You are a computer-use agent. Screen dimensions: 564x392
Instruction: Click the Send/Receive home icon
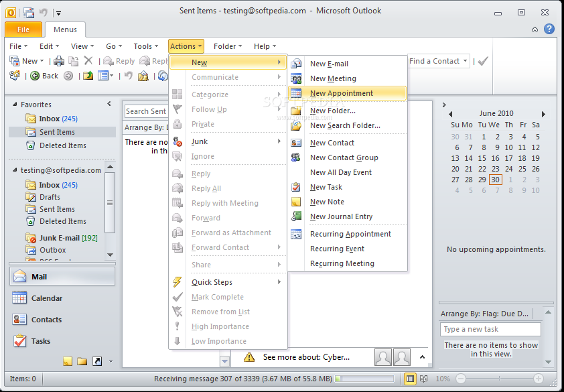click(15, 75)
